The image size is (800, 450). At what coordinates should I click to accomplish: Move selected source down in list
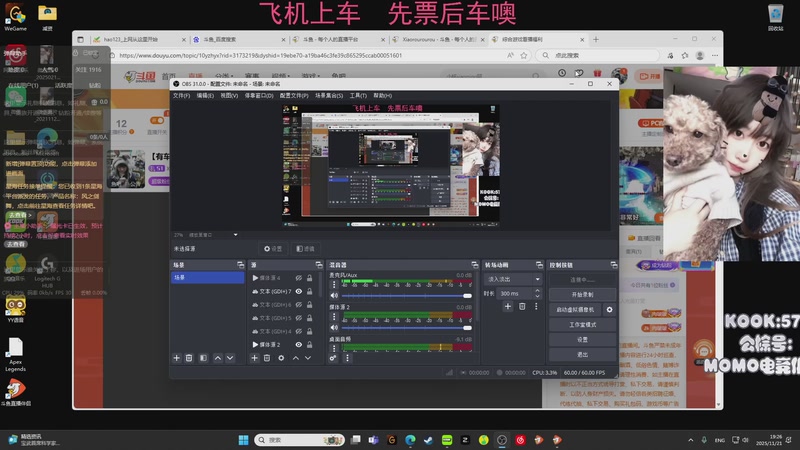pos(308,358)
